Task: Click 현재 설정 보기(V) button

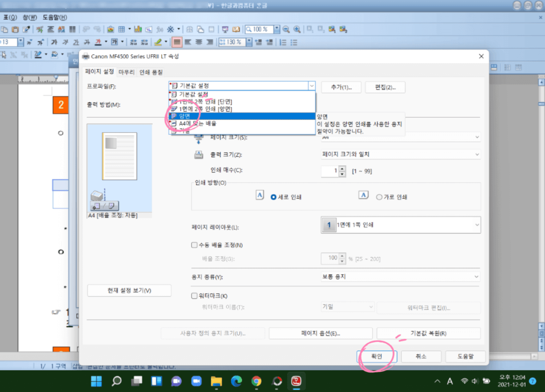Action: click(129, 290)
